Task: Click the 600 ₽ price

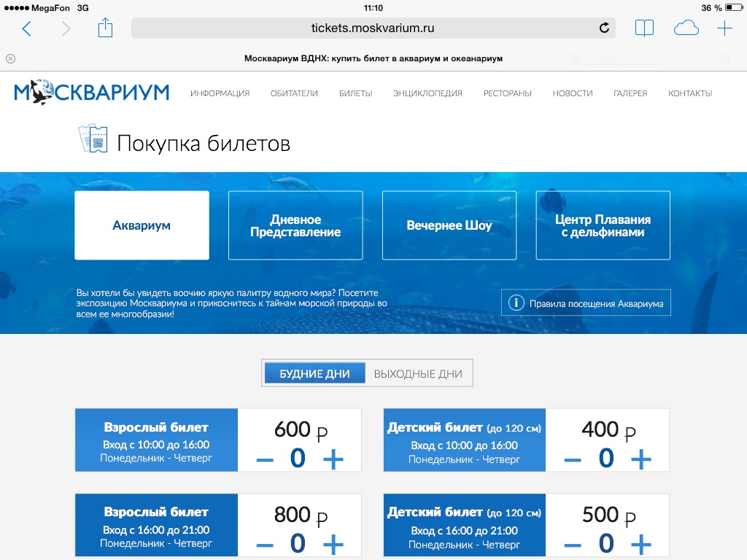Action: click(x=301, y=430)
